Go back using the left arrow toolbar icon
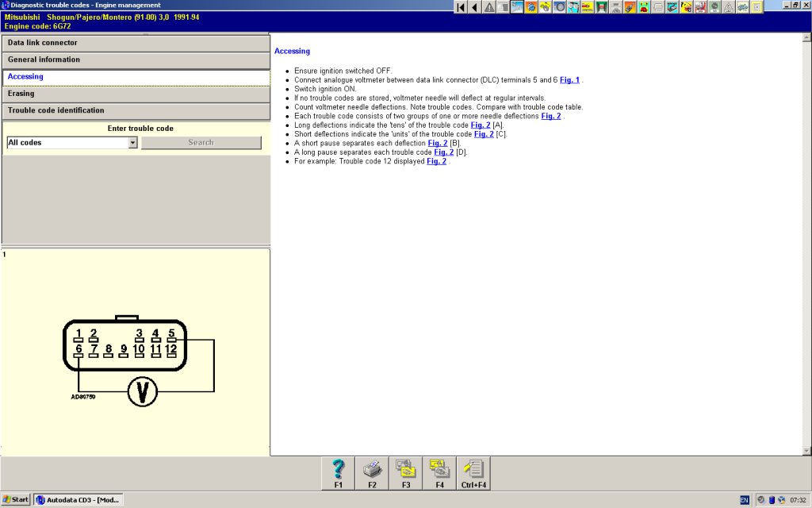This screenshot has width=812, height=508. coord(475,7)
